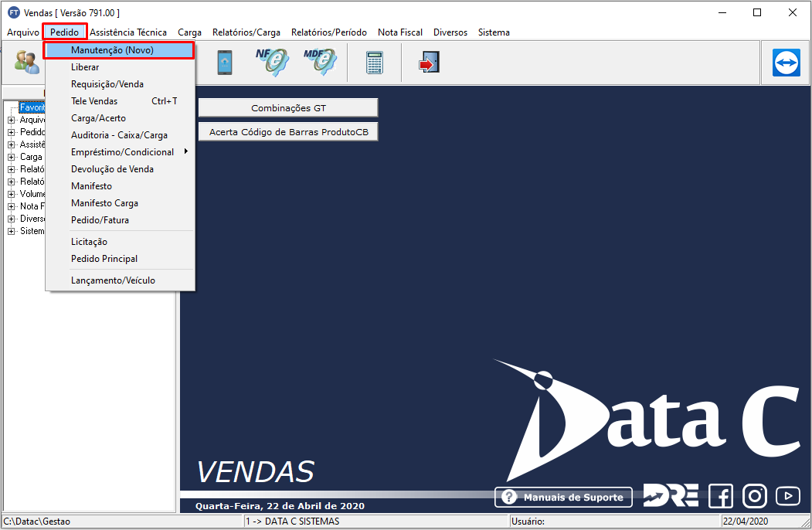
Task: Click the 22/04/2020 status bar date
Action: coord(746,522)
